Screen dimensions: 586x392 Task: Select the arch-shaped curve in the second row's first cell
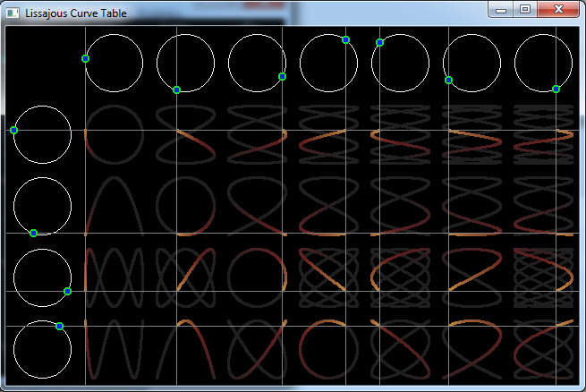point(114,205)
